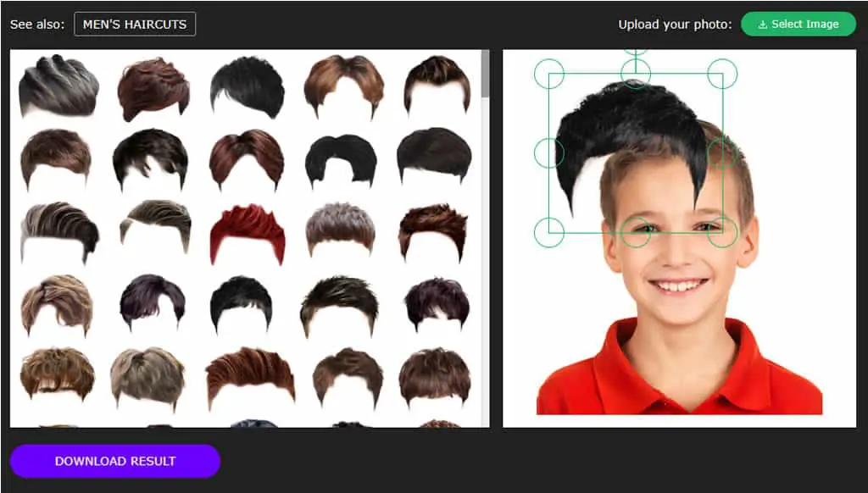Pick the auburn pompadour hairstyle in bottom row
The height and width of the screenshot is (493, 868).
pyautogui.click(x=250, y=377)
